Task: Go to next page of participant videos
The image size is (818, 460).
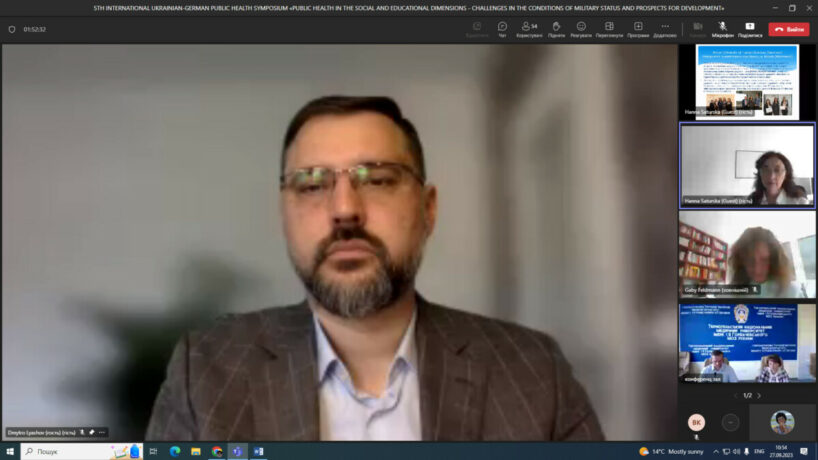Action: click(759, 396)
